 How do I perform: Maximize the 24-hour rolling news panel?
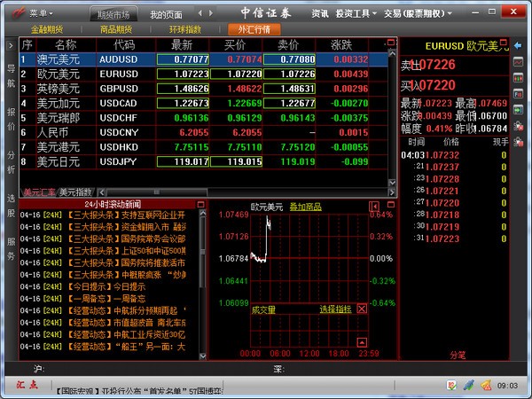[x=201, y=204]
